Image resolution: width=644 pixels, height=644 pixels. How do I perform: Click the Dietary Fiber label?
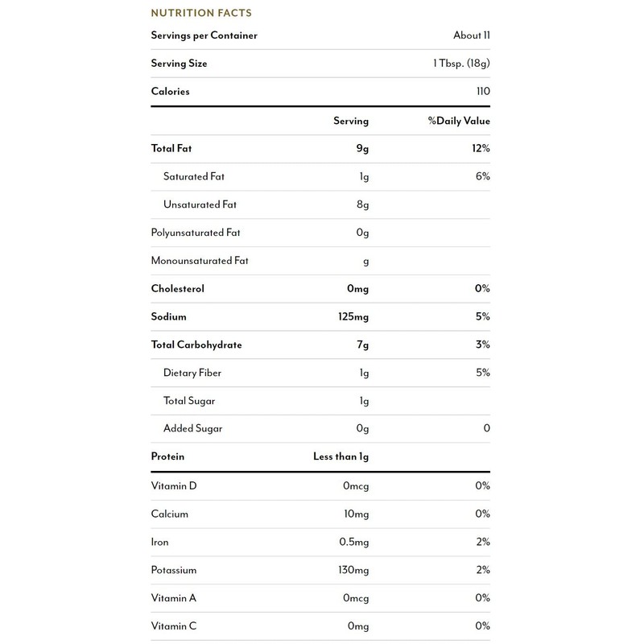[x=192, y=373]
